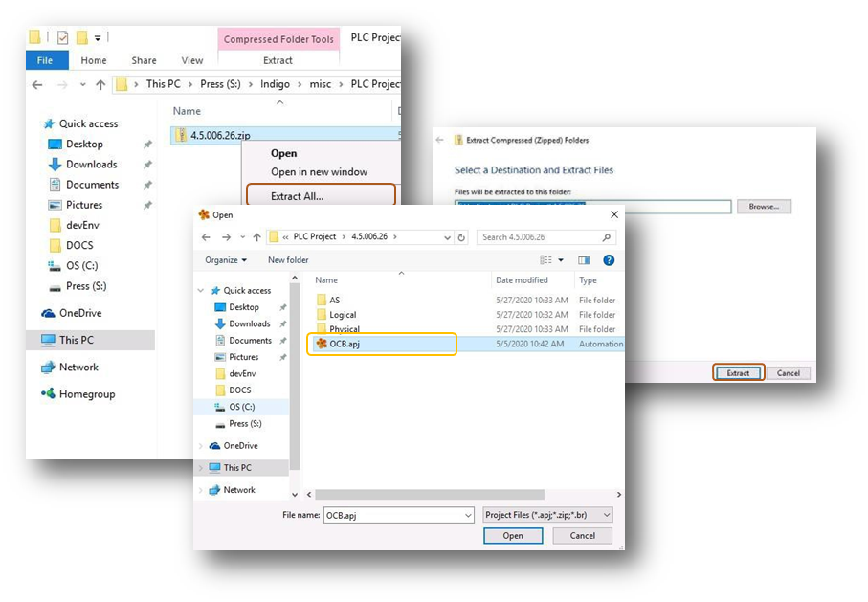Switch to the Share ribbon tab
Screen dimensions: 868x602
144,60
